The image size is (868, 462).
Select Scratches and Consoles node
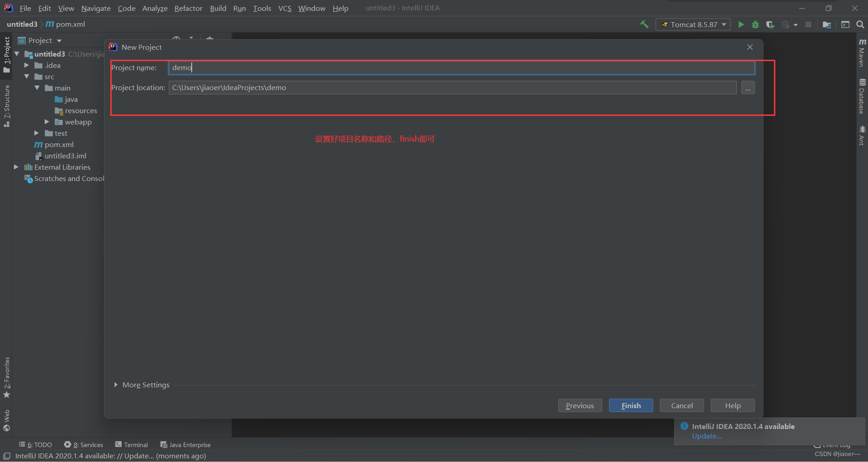(x=64, y=178)
